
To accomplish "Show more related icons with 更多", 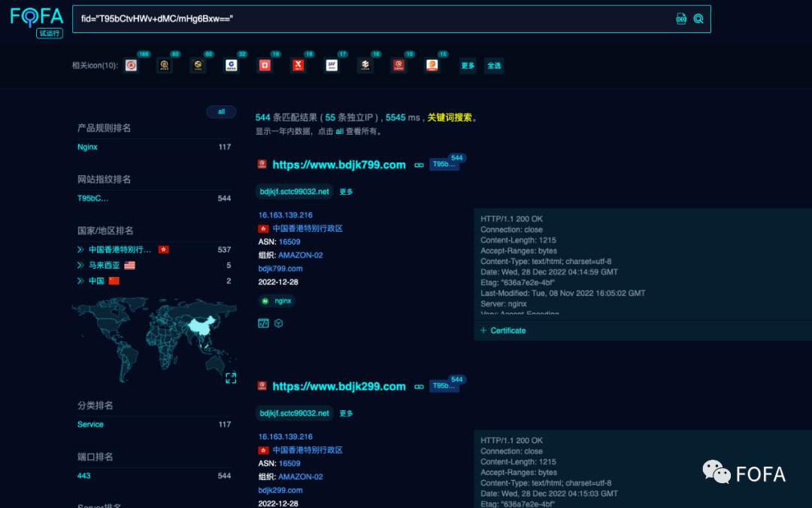I will [468, 65].
